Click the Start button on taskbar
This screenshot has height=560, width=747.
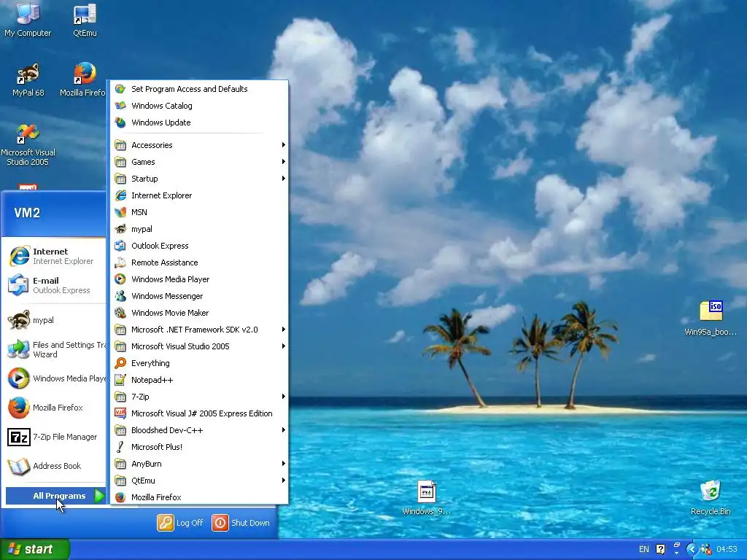point(35,550)
